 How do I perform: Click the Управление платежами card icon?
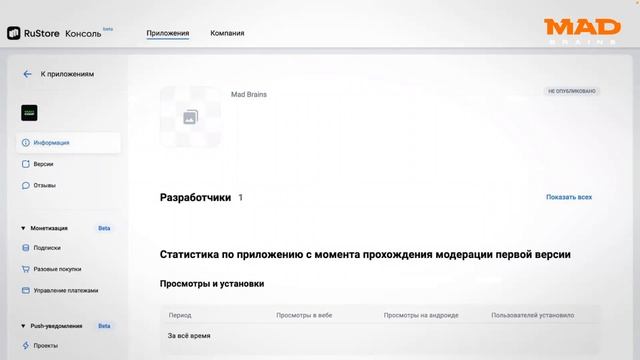pos(26,290)
